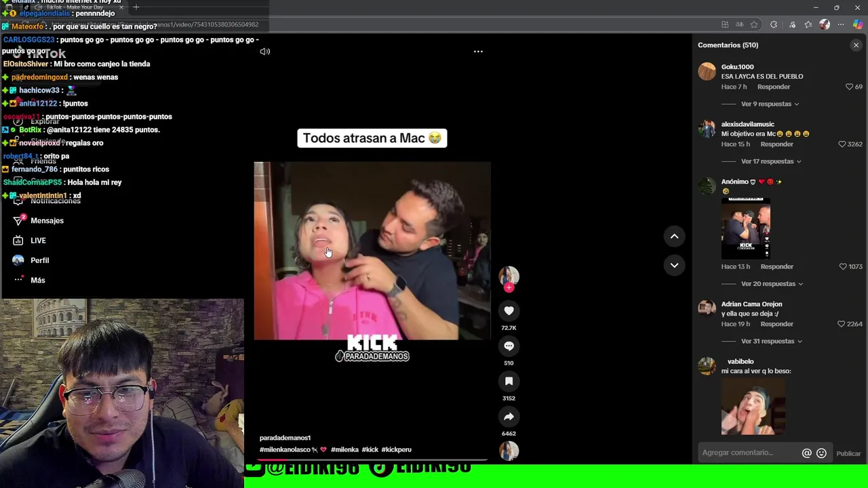Screen dimensions: 868x488
Task: Open Notificaciones in the TikTok sidebar
Action: pos(55,201)
